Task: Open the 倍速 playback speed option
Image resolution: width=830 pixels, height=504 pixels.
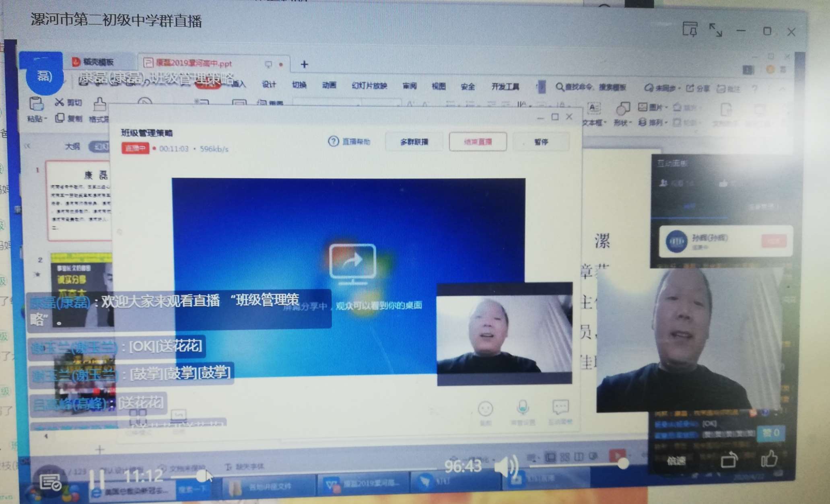Action: coord(676,461)
